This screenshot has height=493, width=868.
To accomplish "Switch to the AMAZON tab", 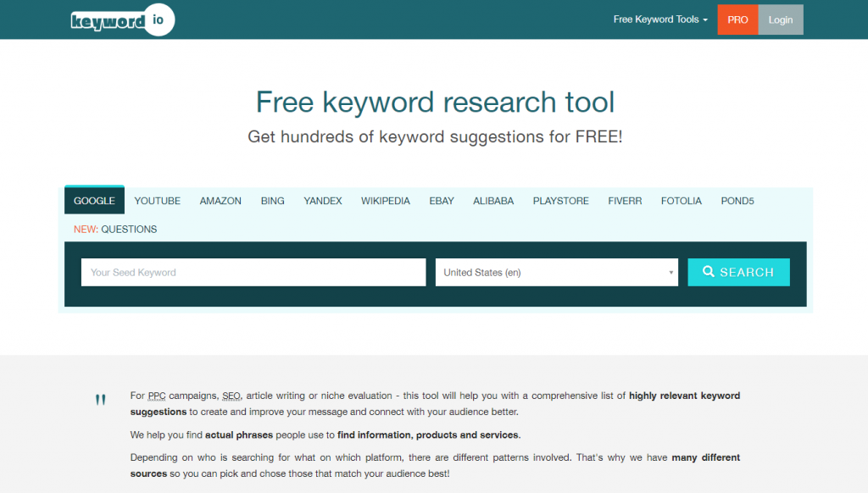I will coord(220,201).
